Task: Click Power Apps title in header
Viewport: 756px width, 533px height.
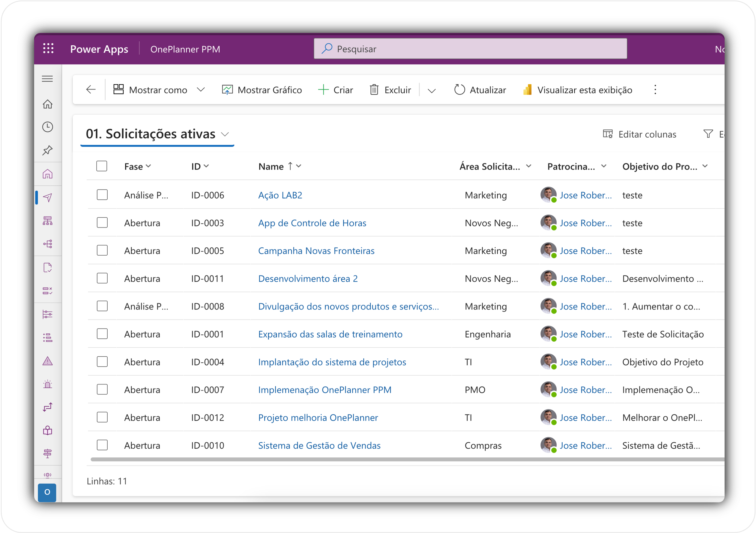Action: click(99, 49)
